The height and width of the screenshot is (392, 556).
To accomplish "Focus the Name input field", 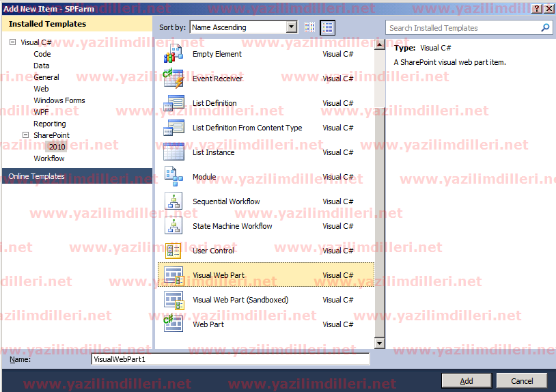I will tap(230, 359).
